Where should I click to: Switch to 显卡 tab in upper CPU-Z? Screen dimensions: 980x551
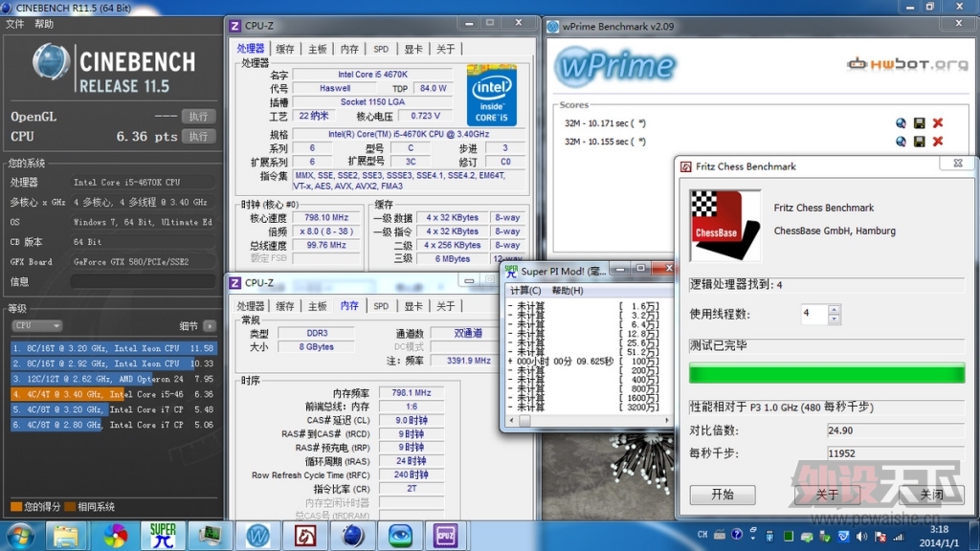coord(413,49)
